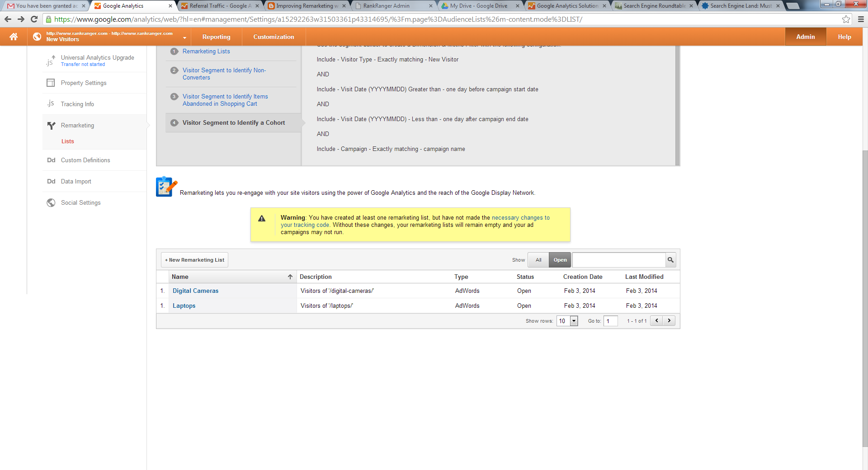Go to next page arrow in pagination

[x=669, y=321]
